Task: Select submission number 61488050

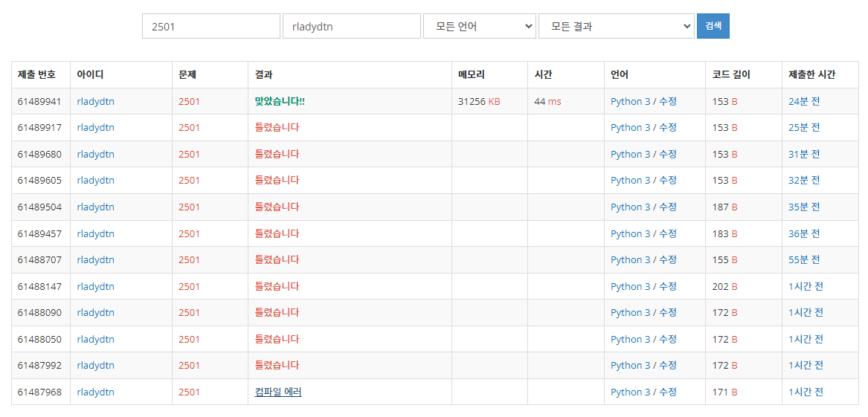Action: click(39, 339)
